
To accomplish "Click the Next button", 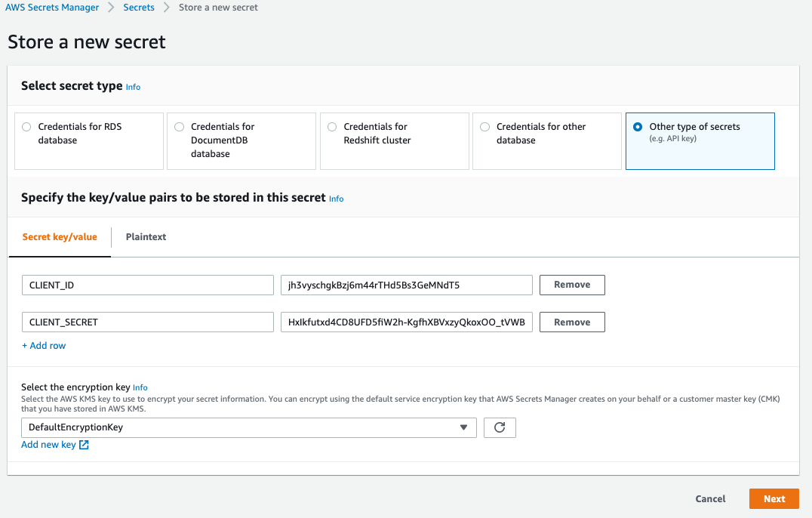I will [x=774, y=498].
